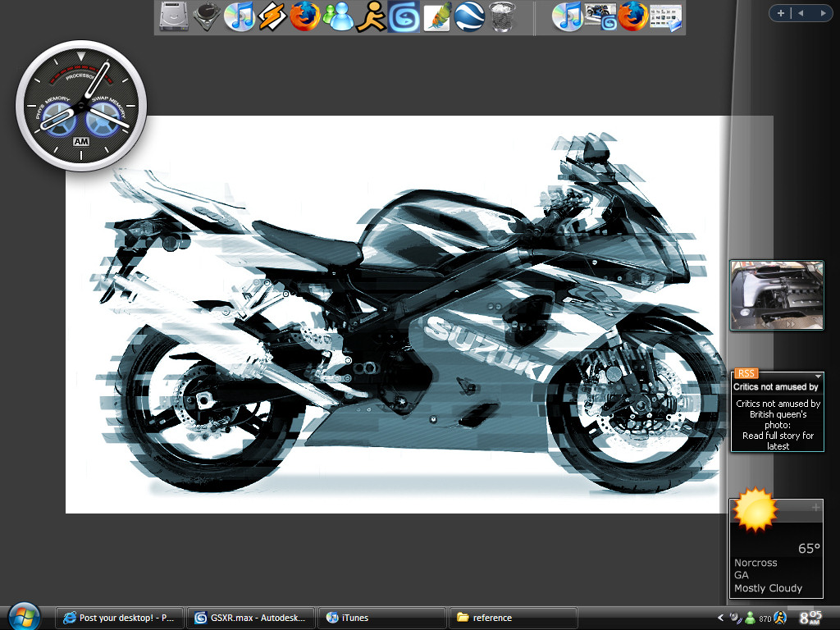The image size is (840, 630).
Task: Expand hidden system tray icons chevron
Action: [x=720, y=618]
